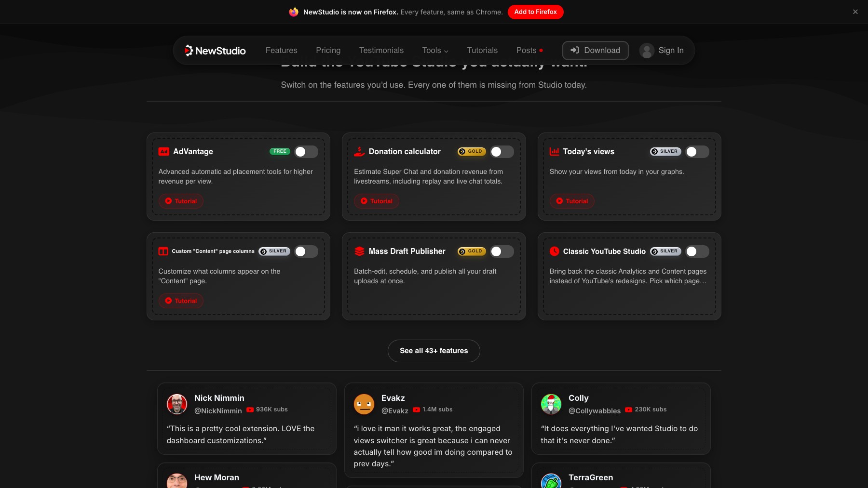Click the YouTube icon beside 1.4M subs
868x488 pixels.
(x=417, y=409)
